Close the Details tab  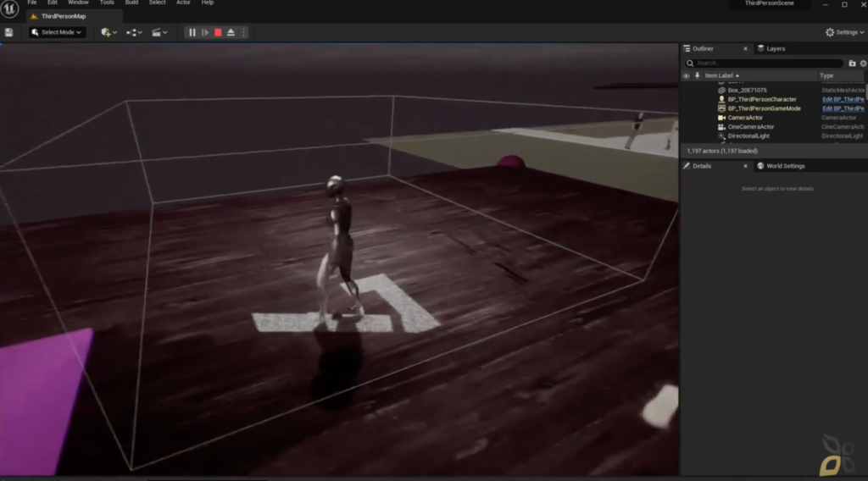click(745, 166)
